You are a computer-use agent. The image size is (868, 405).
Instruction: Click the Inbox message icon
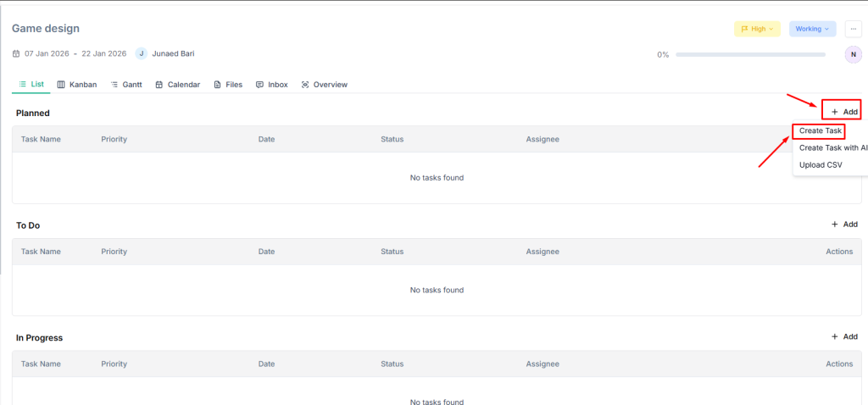click(259, 85)
